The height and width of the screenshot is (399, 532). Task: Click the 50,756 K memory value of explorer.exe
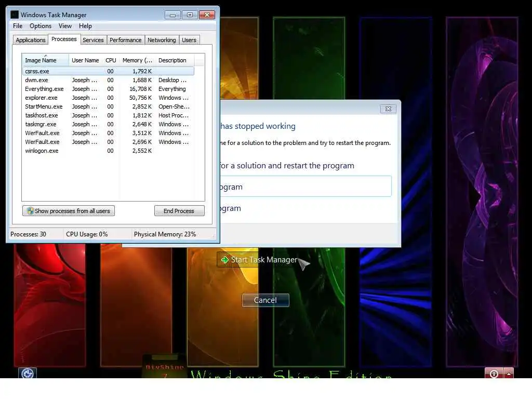(140, 98)
